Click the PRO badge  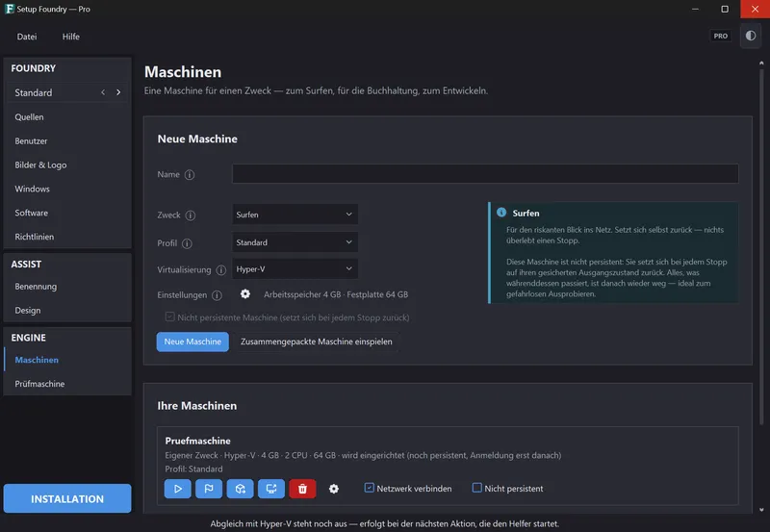pyautogui.click(x=720, y=36)
